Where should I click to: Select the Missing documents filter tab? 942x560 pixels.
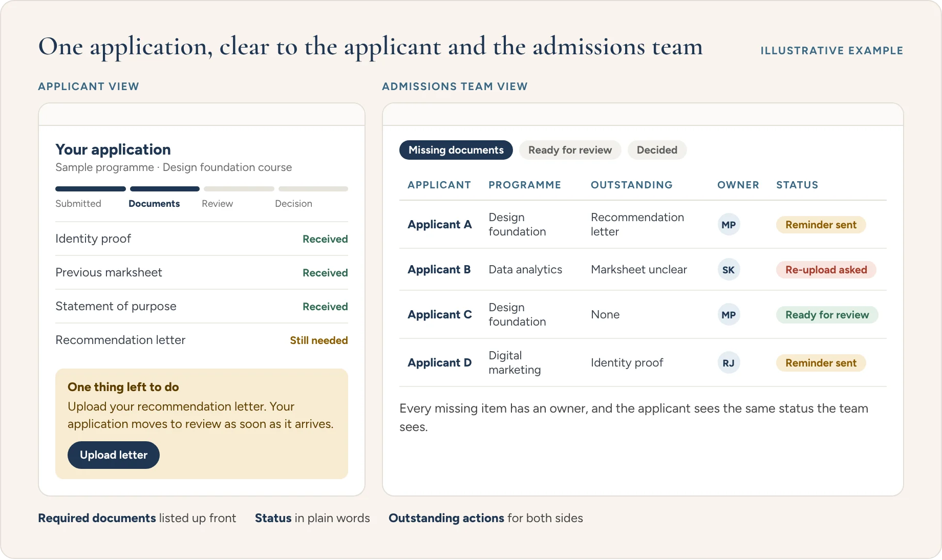click(x=456, y=150)
